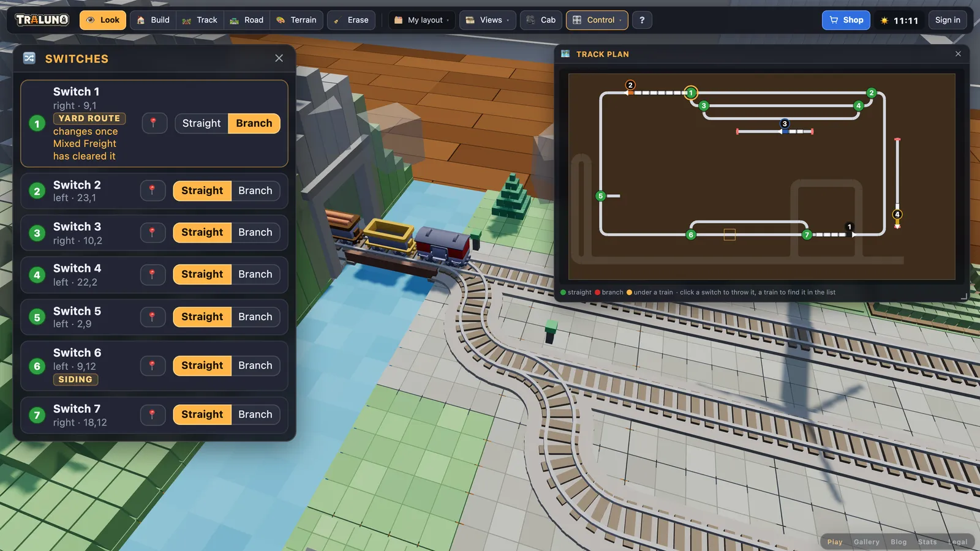Click the YARD ROUTE tag on Switch 1
This screenshot has height=551, width=980.
[x=89, y=118]
